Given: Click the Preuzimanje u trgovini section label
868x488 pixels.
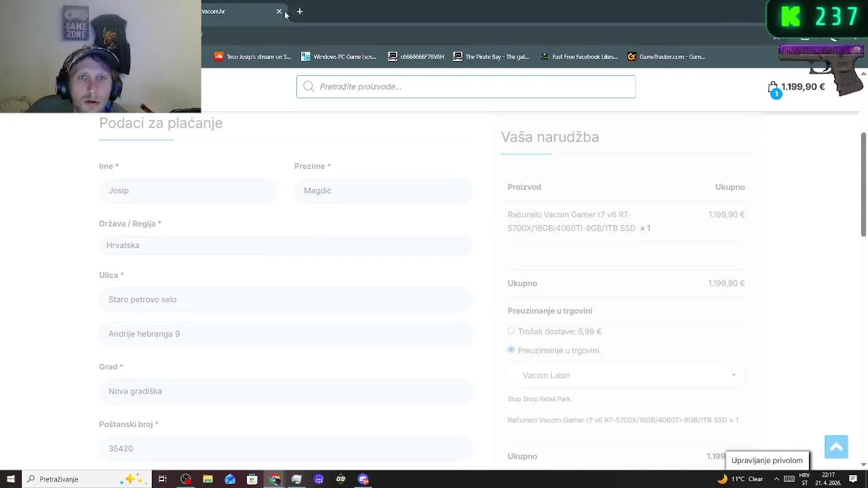Looking at the screenshot, I should pos(550,311).
